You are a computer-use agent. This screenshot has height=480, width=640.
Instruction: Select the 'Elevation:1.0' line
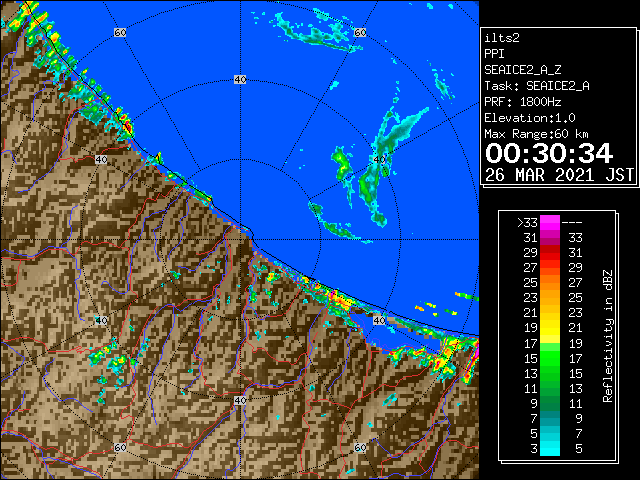click(530, 118)
